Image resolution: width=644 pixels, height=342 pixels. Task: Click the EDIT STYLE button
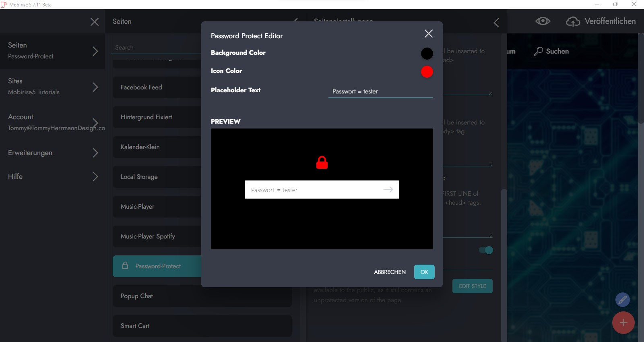coord(473,286)
